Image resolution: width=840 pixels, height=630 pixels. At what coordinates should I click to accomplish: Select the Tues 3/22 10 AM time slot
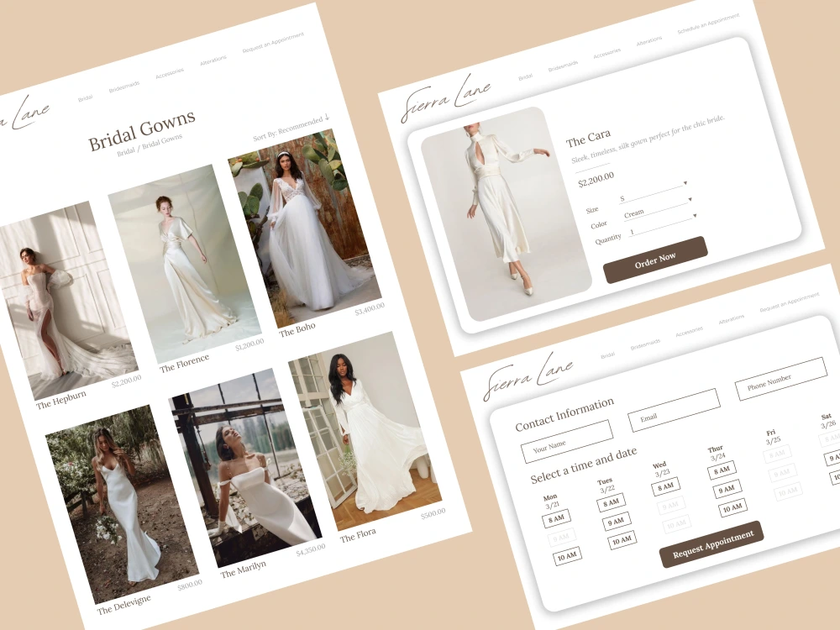pos(622,540)
